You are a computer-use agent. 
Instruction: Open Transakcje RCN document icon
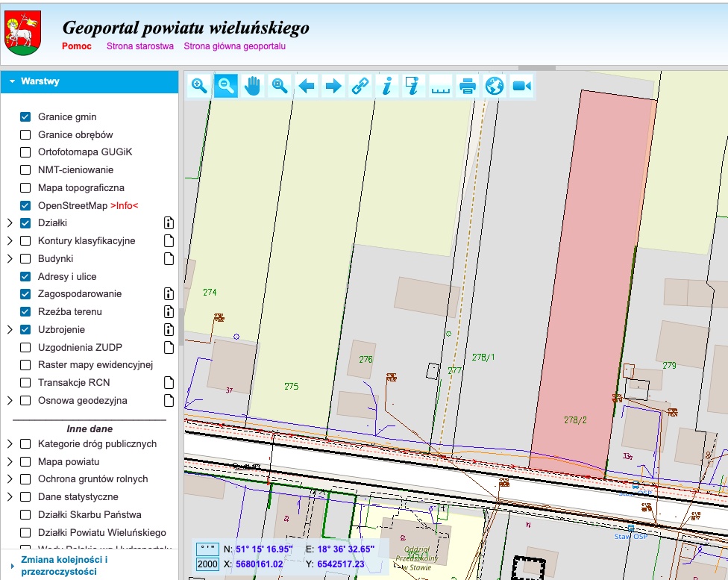[169, 382]
